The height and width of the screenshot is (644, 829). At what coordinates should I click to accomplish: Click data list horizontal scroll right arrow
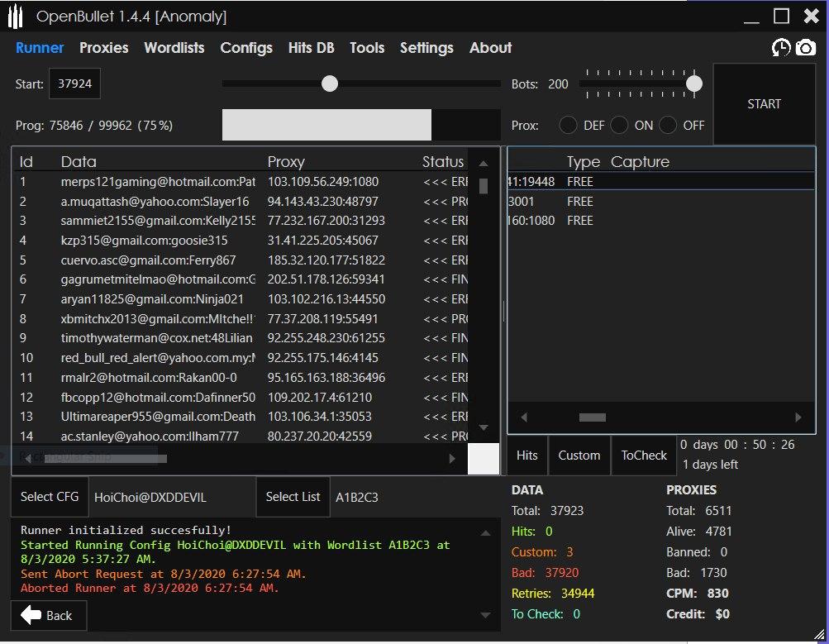coord(452,459)
